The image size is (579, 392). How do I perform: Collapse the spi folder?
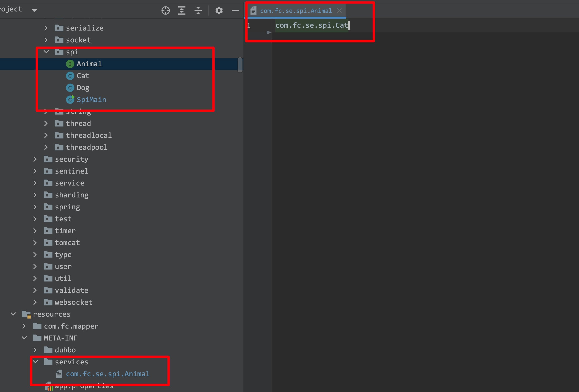(x=46, y=52)
